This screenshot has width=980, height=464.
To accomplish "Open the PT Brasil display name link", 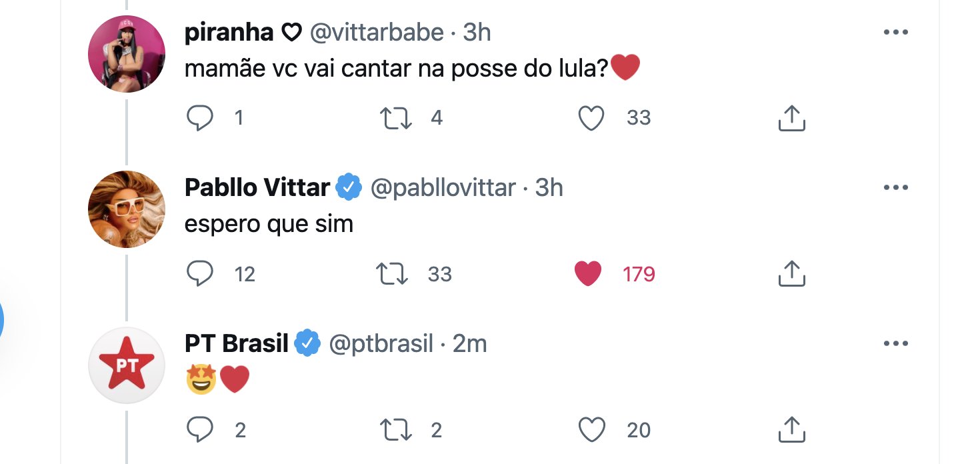I will [x=236, y=344].
